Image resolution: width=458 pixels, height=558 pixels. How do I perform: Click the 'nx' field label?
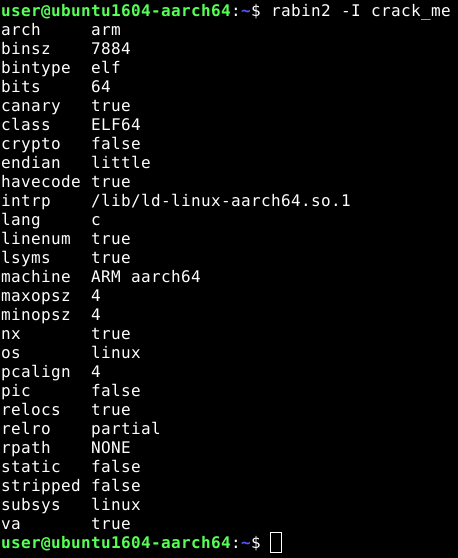pyautogui.click(x=11, y=334)
